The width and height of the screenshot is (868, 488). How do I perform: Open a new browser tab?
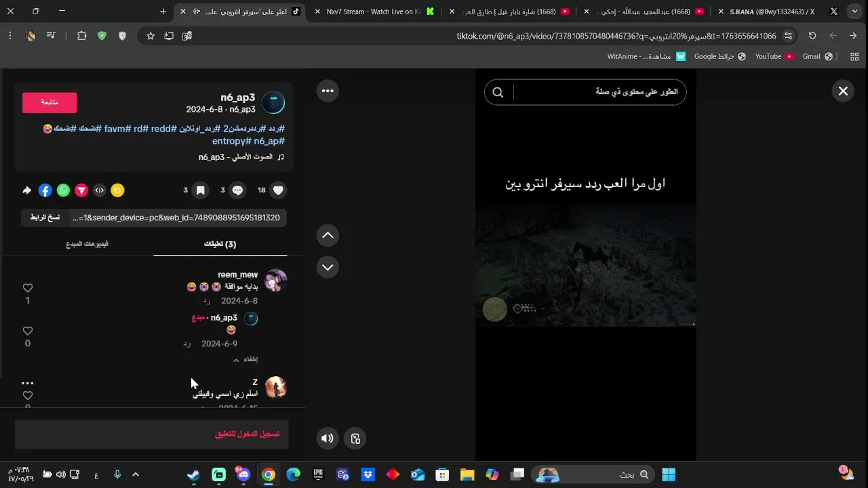coord(163,12)
